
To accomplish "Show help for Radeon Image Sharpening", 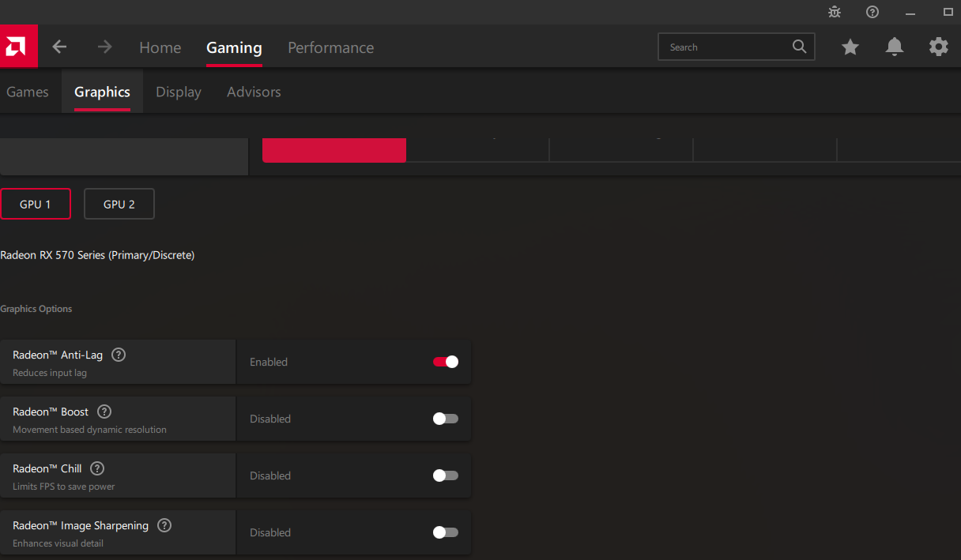I will [164, 525].
